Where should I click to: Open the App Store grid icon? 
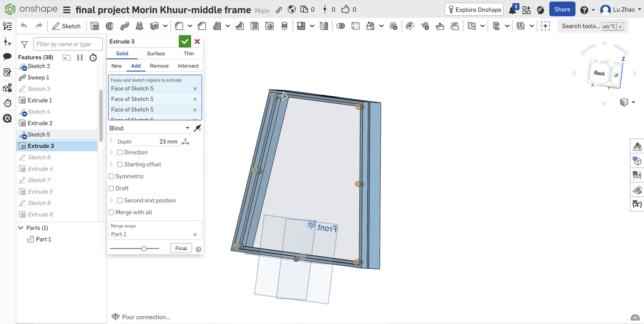coord(527,10)
